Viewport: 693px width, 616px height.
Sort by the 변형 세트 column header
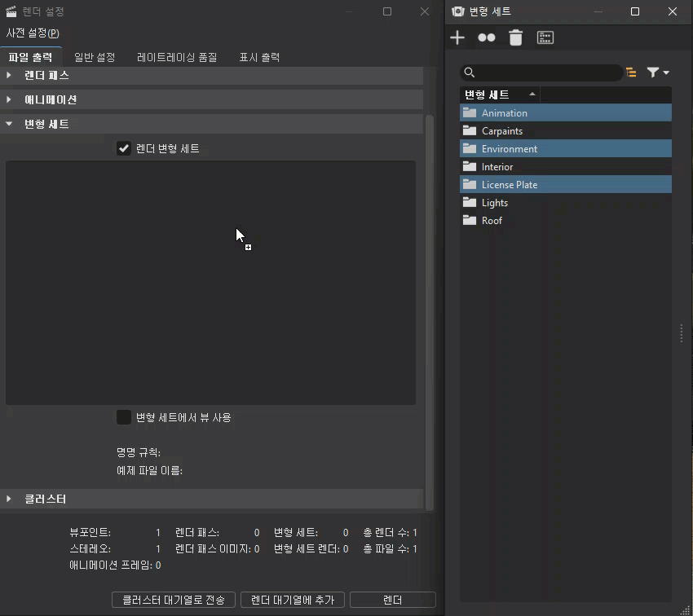(x=500, y=95)
